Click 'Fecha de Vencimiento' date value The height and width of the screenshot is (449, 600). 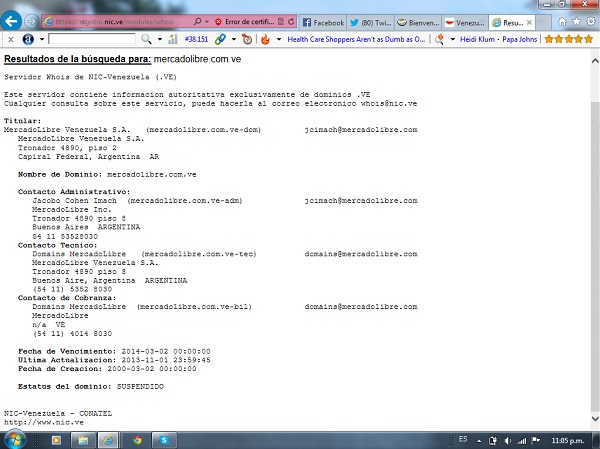pos(166,351)
